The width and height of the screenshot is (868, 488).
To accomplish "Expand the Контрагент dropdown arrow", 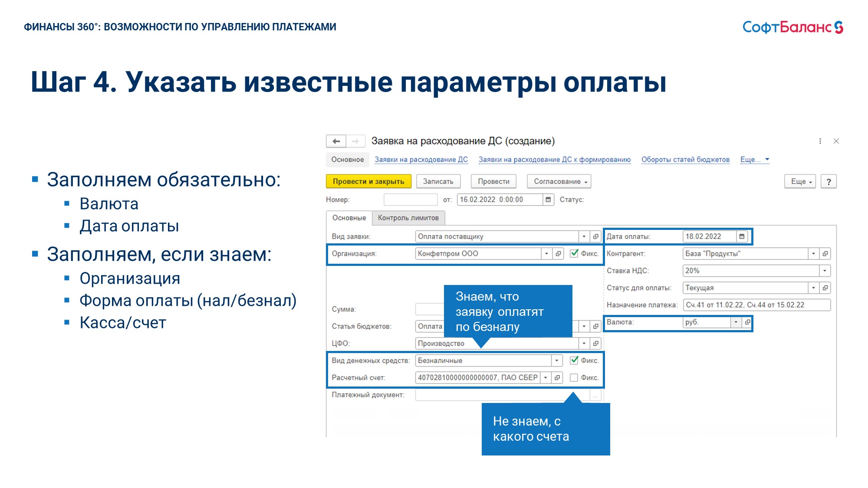I will (814, 254).
